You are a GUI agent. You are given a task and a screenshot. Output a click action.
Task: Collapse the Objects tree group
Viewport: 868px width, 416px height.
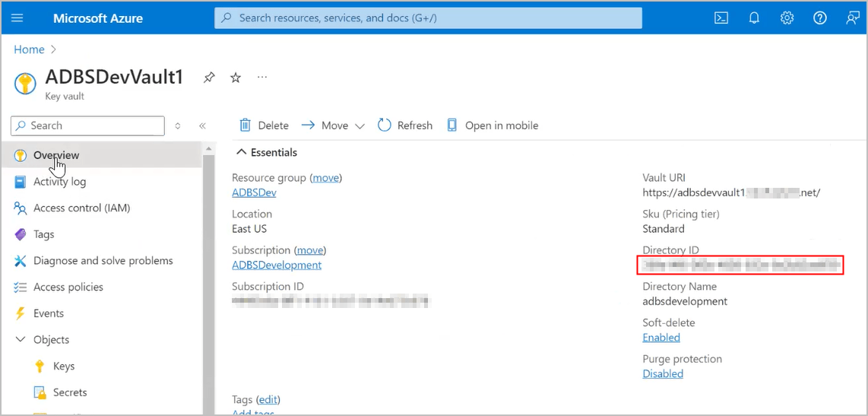[x=21, y=340]
